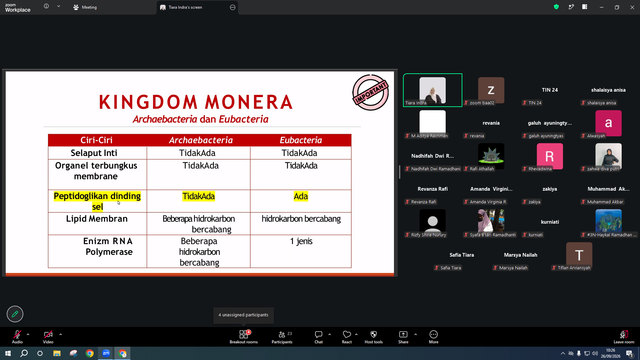
Task: Select the zakiya participant tile
Action: (550, 189)
